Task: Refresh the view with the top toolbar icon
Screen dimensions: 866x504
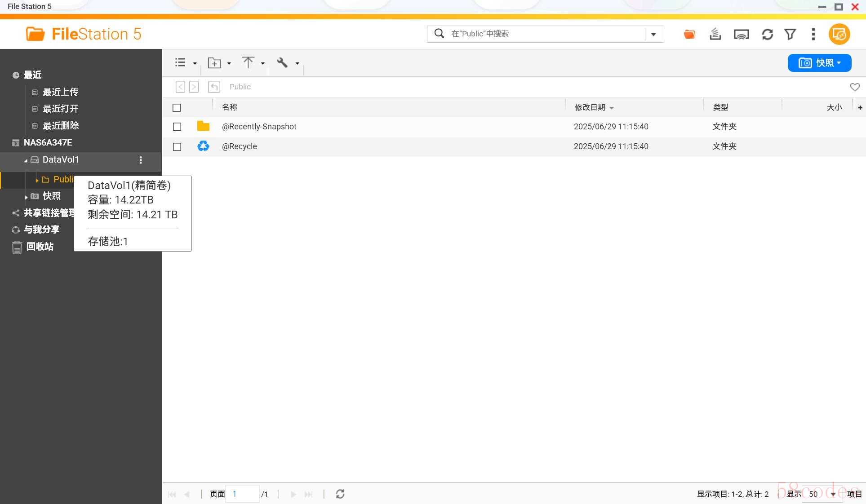Action: [x=767, y=34]
